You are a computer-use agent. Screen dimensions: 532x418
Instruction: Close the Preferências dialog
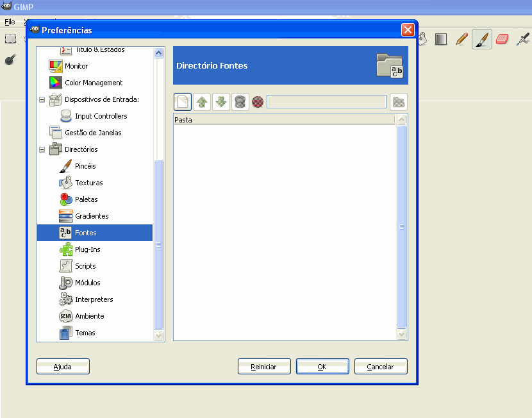pos(408,30)
